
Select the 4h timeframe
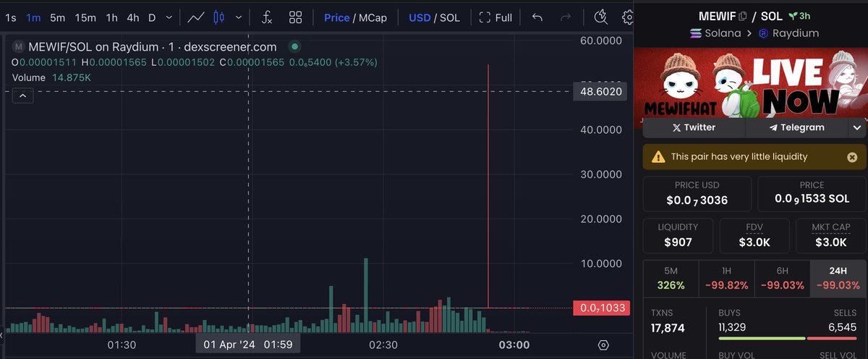coord(133,17)
